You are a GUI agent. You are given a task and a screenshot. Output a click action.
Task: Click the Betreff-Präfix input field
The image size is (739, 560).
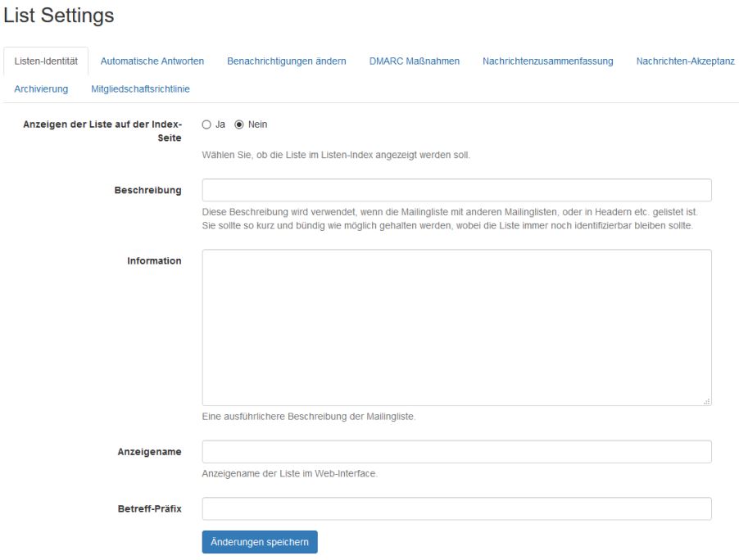pyautogui.click(x=456, y=508)
